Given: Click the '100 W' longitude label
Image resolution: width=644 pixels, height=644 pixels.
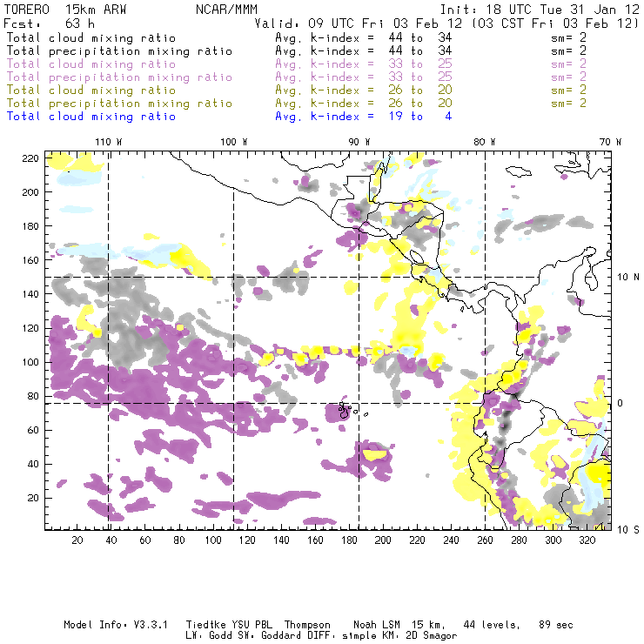Looking at the screenshot, I should [x=234, y=142].
